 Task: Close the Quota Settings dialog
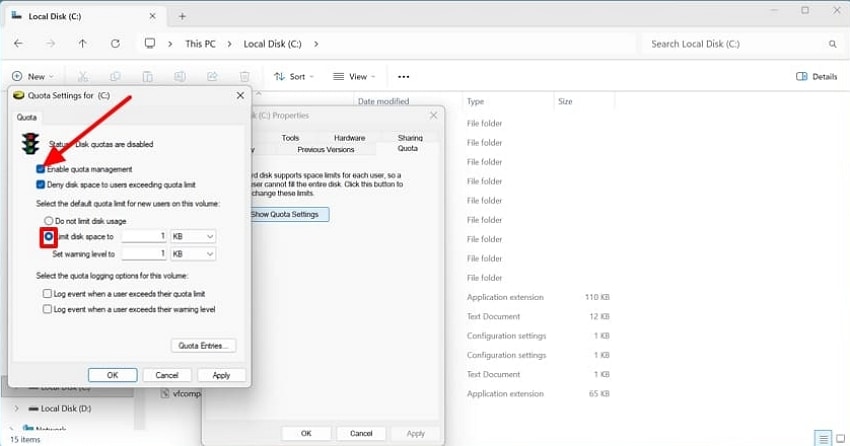tap(240, 95)
